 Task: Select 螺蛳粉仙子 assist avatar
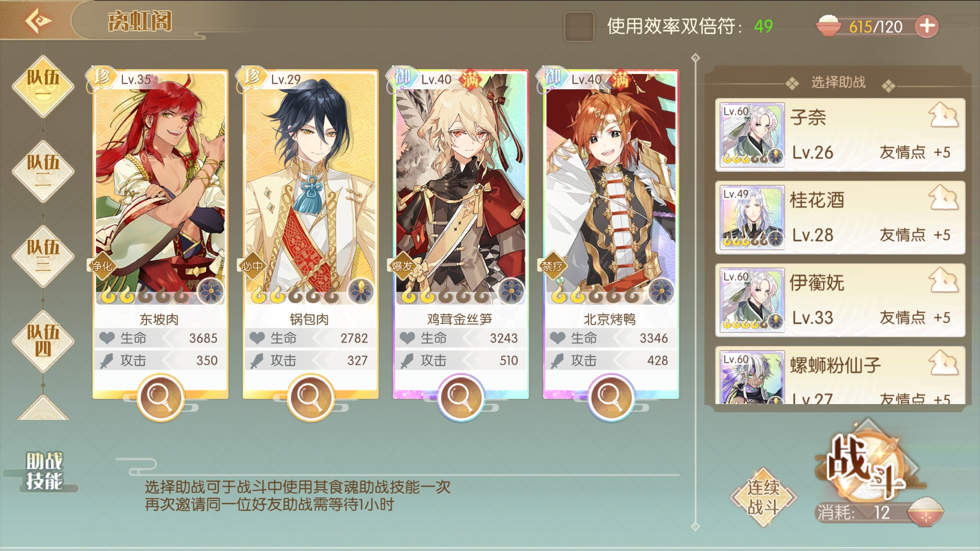click(752, 378)
